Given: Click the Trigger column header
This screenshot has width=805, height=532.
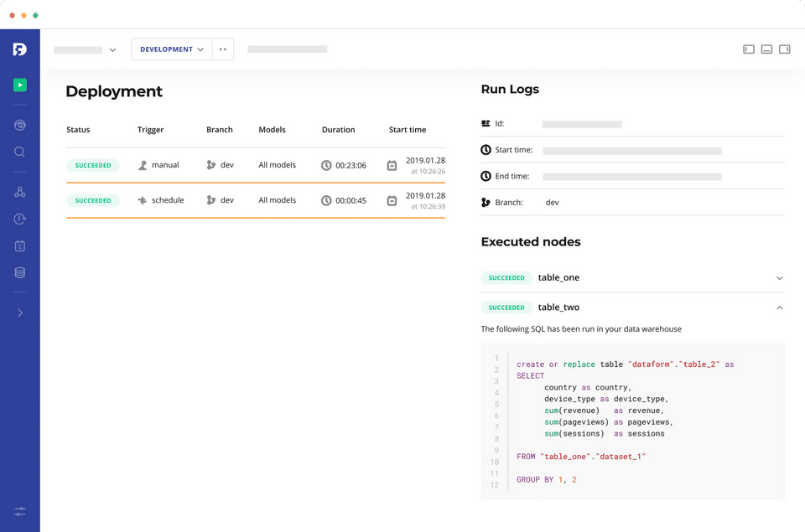Looking at the screenshot, I should point(150,130).
